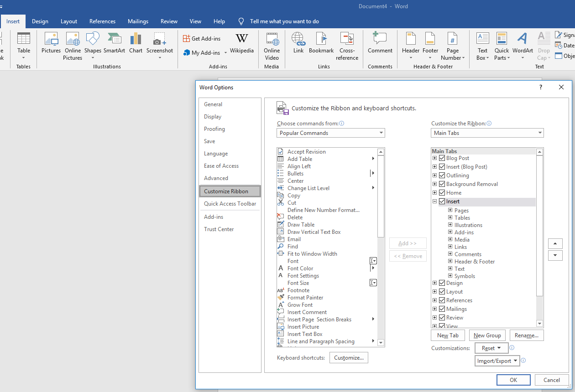
Task: Uncheck the Home tab checkbox
Action: (x=442, y=193)
